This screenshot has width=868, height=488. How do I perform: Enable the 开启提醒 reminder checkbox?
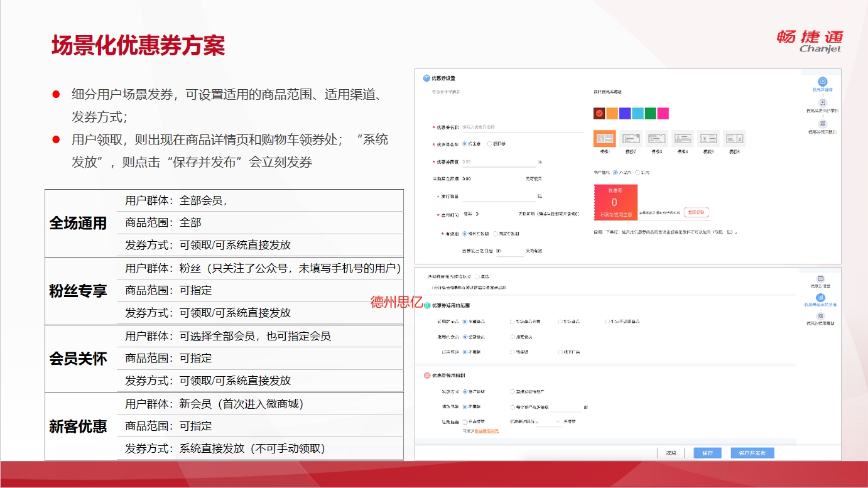tap(465, 421)
